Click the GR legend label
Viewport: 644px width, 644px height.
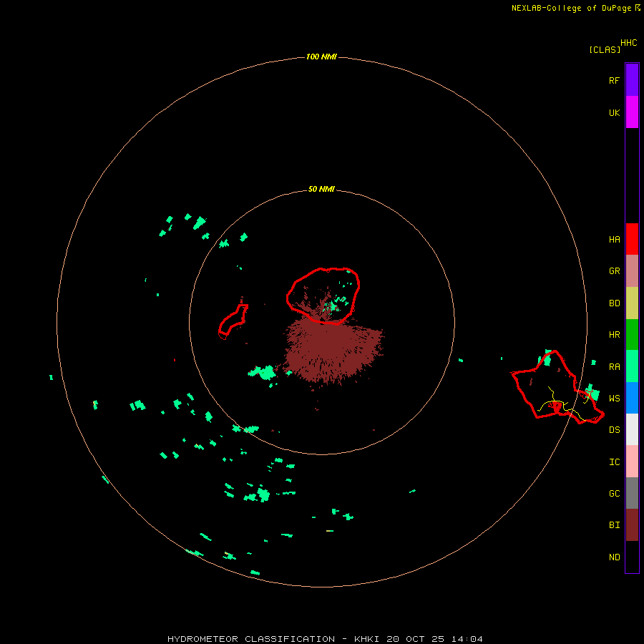615,271
